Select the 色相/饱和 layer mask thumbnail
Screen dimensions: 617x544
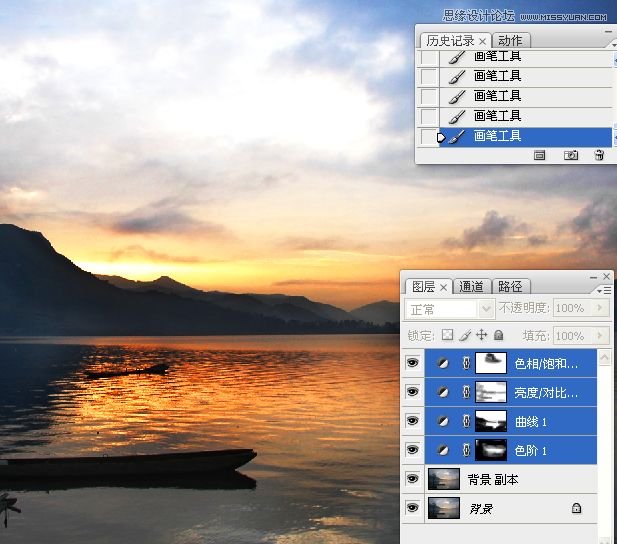(491, 363)
